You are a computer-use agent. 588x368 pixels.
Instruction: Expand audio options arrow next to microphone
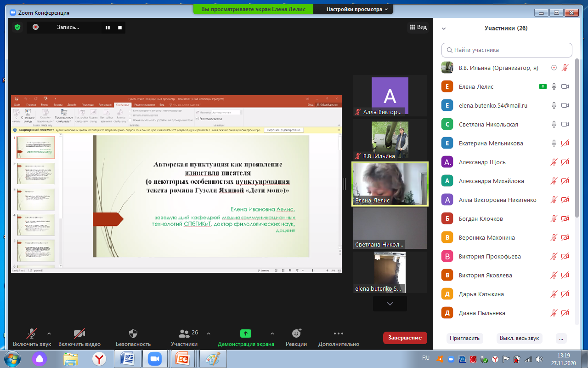(x=49, y=333)
